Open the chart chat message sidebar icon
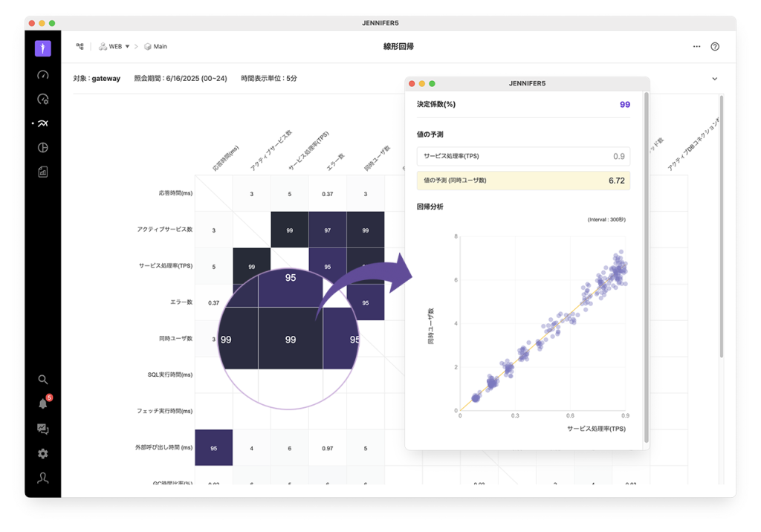 tap(42, 429)
